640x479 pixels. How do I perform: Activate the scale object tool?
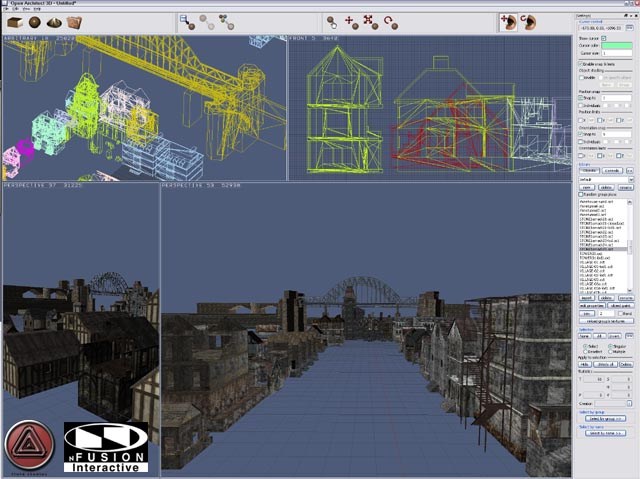[x=371, y=22]
